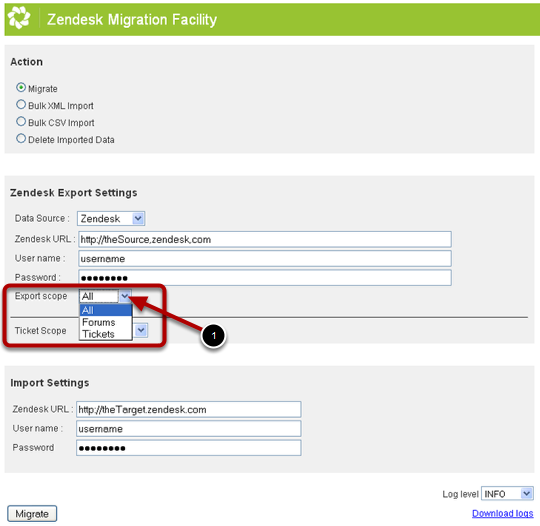Image resolution: width=540 pixels, height=526 pixels.
Task: Click the export Zendesk URL field
Action: [265, 239]
